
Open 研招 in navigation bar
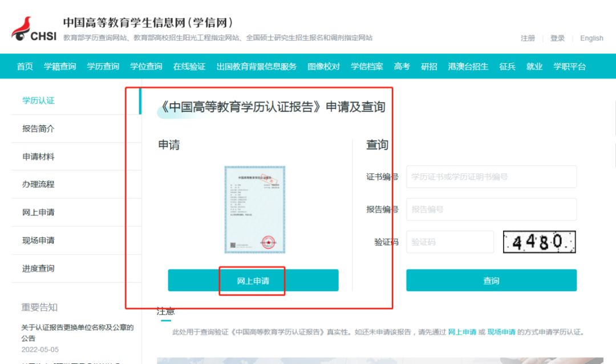429,66
